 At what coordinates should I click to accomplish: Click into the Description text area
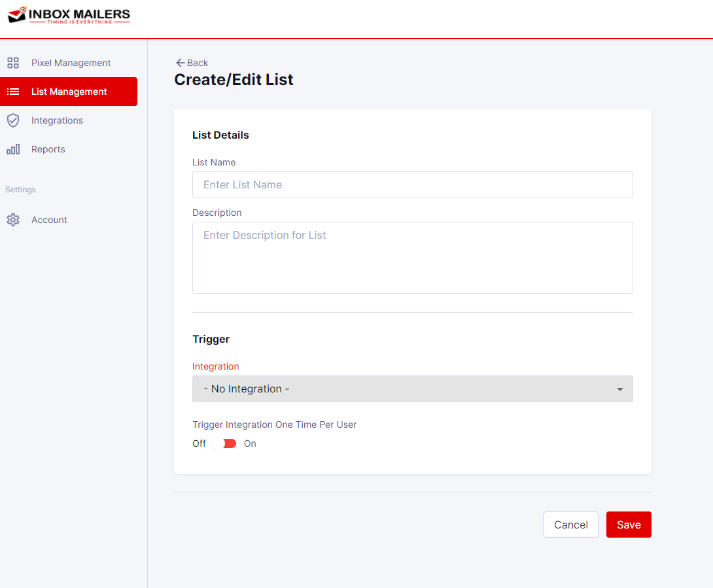(x=413, y=258)
